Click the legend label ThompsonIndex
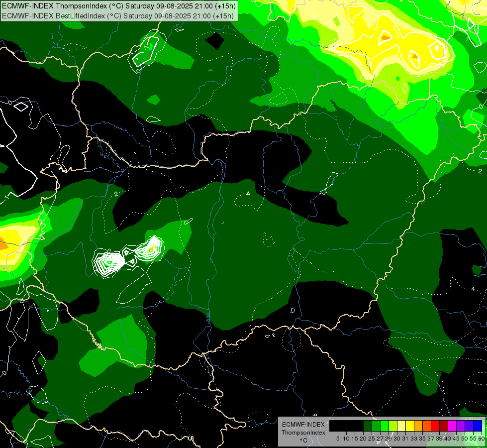 click(303, 433)
